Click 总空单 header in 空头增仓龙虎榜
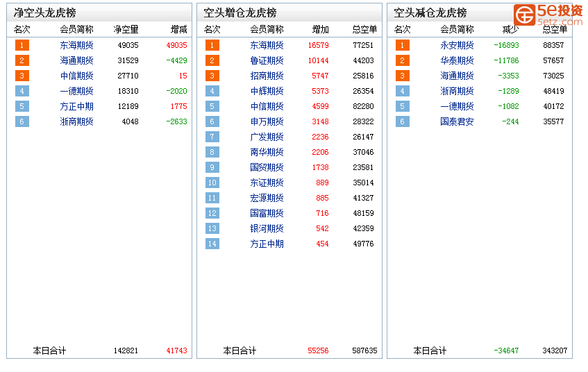 pos(365,29)
